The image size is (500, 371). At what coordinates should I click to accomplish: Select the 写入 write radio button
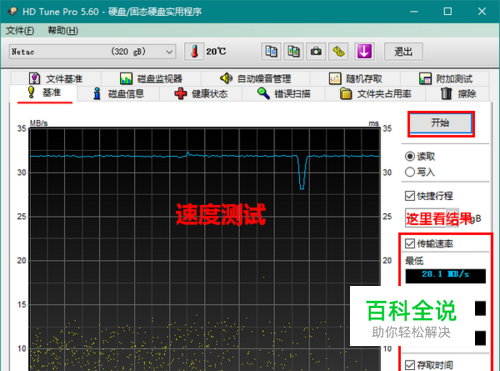click(420, 172)
